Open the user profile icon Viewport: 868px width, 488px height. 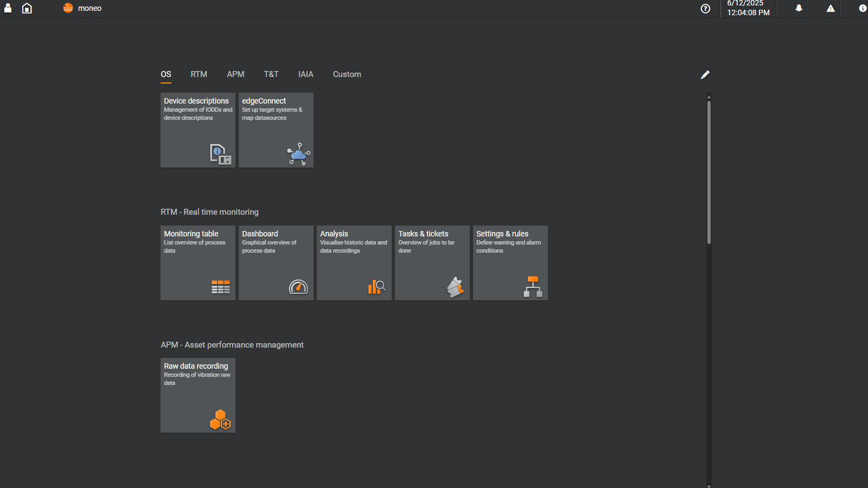click(x=7, y=8)
